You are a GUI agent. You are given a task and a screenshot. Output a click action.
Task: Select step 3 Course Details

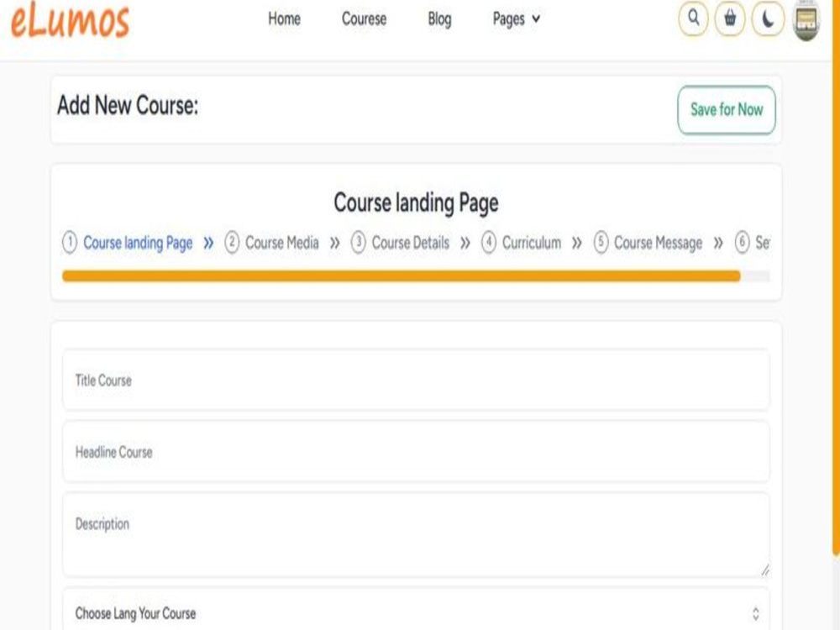pyautogui.click(x=400, y=243)
